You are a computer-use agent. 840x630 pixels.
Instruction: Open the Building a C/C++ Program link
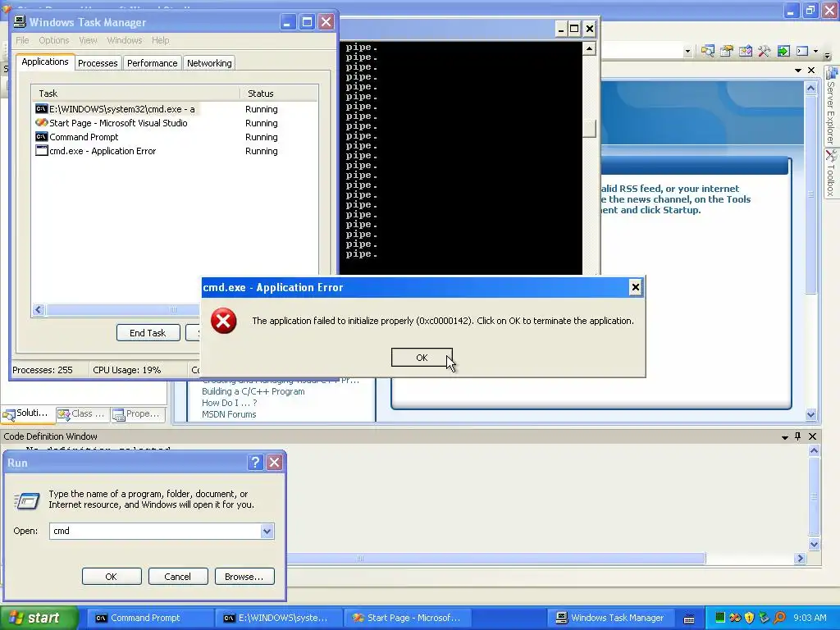(253, 391)
